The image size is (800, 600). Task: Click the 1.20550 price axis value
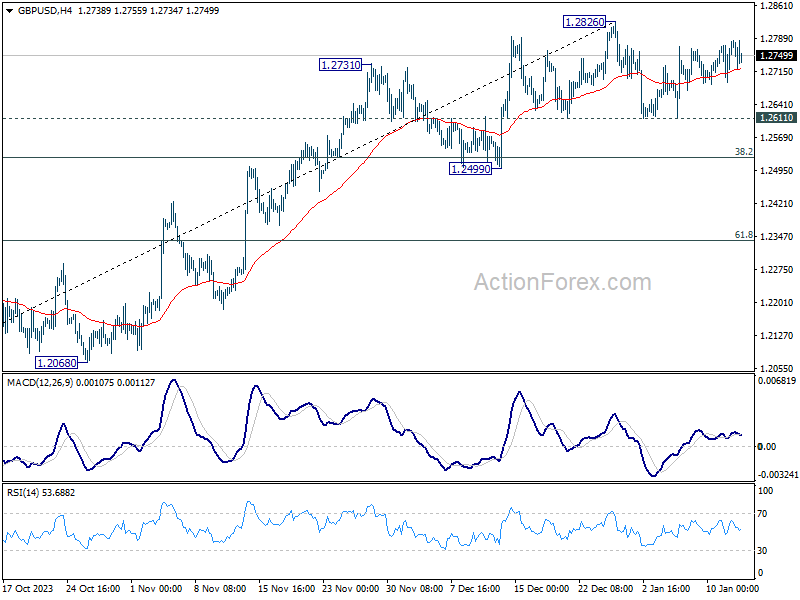click(x=777, y=368)
